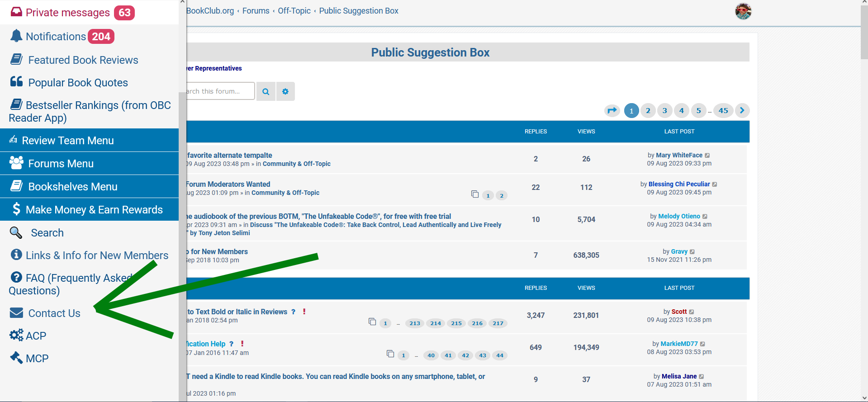868x402 pixels.
Task: Go to page 2 of topics
Action: pyautogui.click(x=648, y=110)
